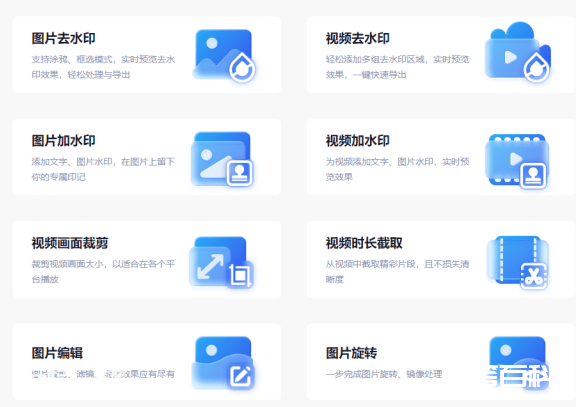Open the 图片去水印 title
The image size is (576, 407).
coord(64,39)
